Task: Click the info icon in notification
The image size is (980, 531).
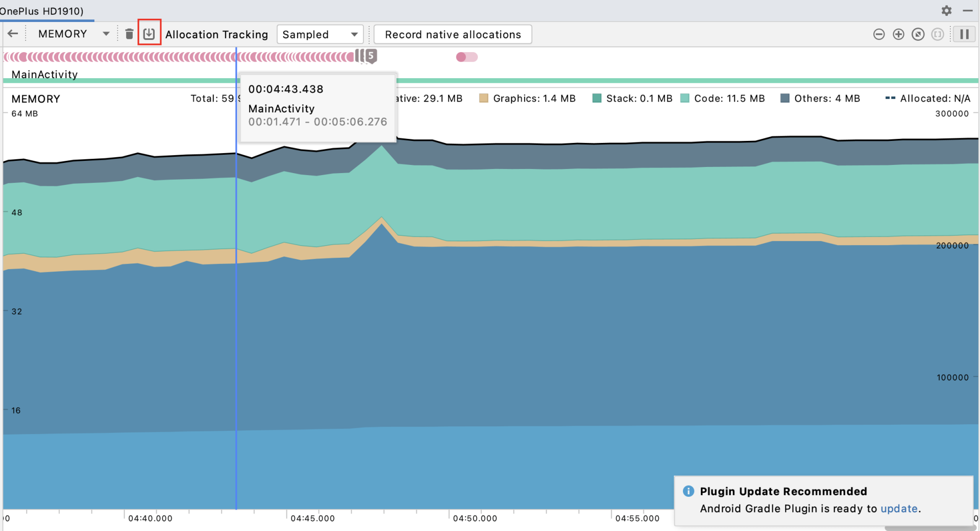Action: [x=689, y=491]
